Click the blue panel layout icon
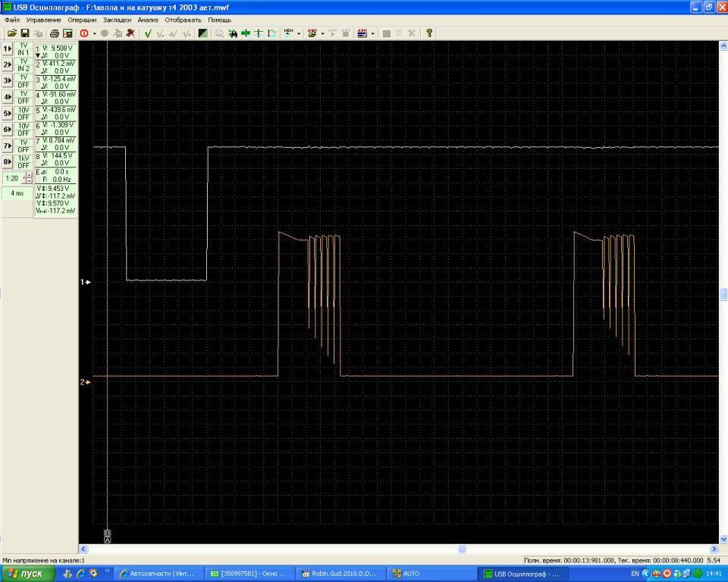 362,33
